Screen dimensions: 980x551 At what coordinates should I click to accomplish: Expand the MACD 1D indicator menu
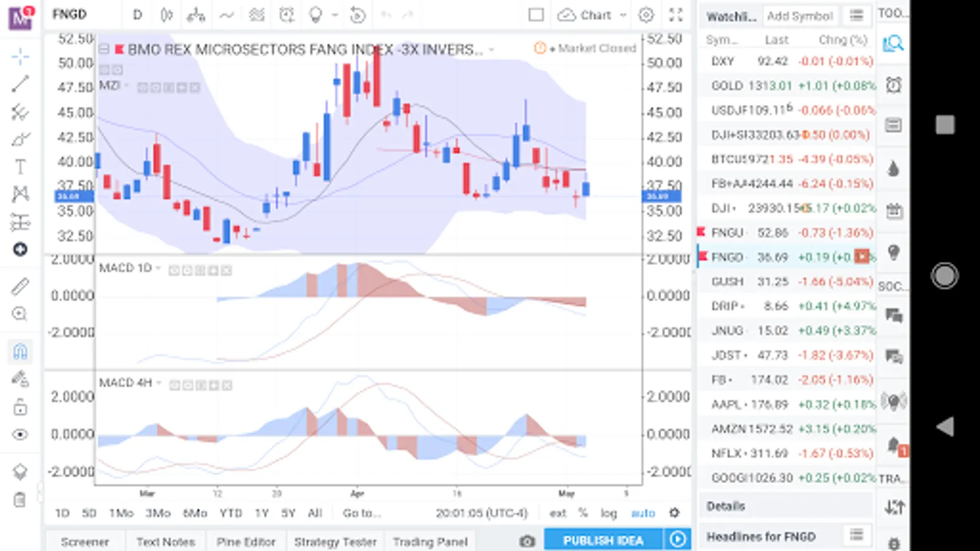[x=159, y=268]
